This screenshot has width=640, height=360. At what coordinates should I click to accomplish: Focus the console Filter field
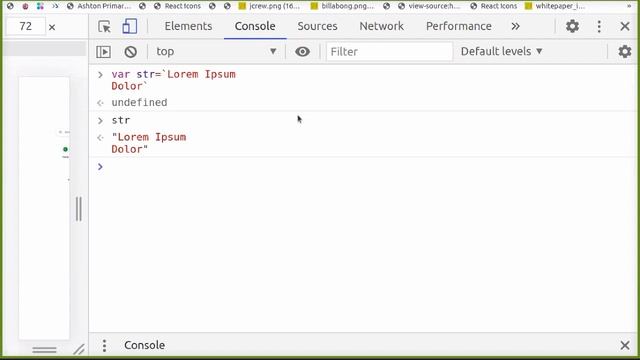point(389,52)
